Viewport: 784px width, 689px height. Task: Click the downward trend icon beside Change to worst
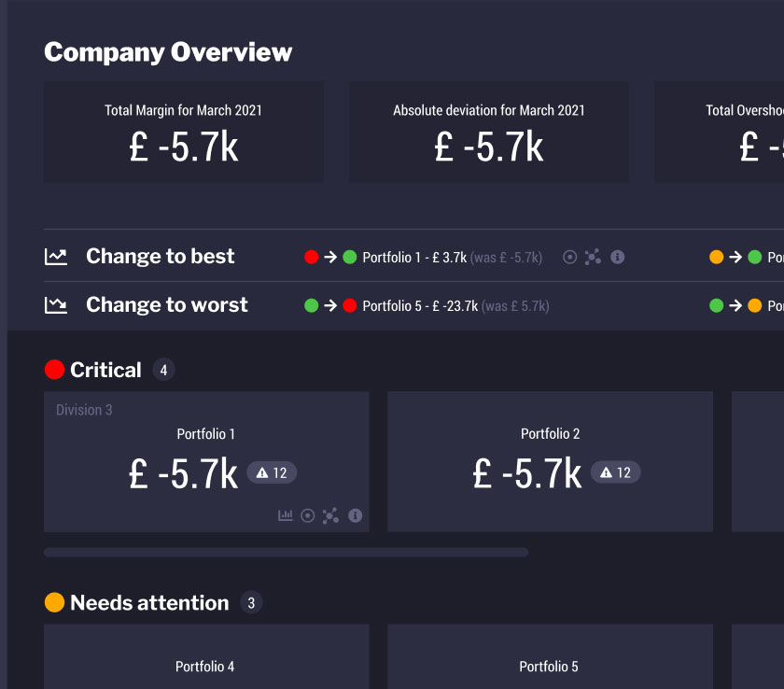(56, 305)
